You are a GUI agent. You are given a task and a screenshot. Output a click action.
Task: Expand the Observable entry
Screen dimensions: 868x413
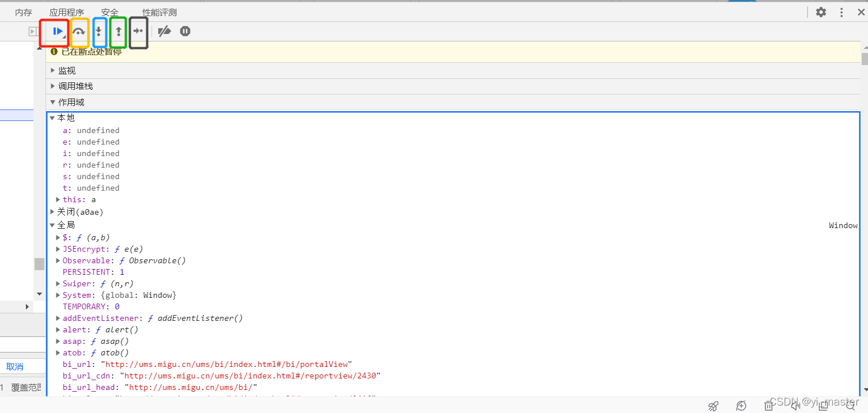58,260
